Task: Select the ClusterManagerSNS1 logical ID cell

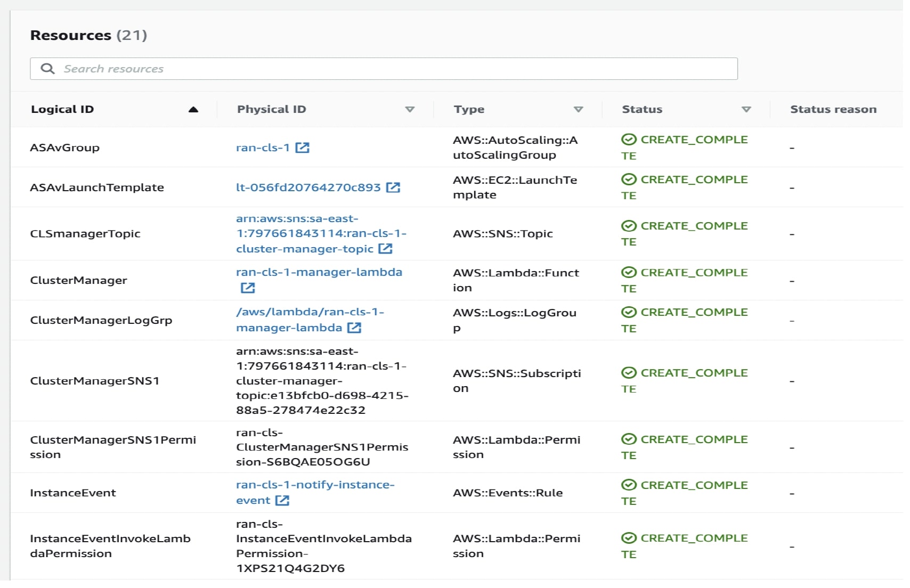Action: point(95,381)
